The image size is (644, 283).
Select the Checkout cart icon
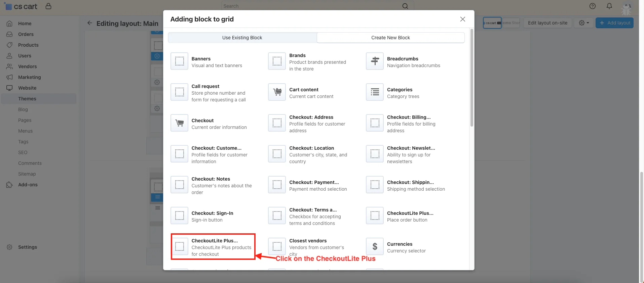[179, 123]
